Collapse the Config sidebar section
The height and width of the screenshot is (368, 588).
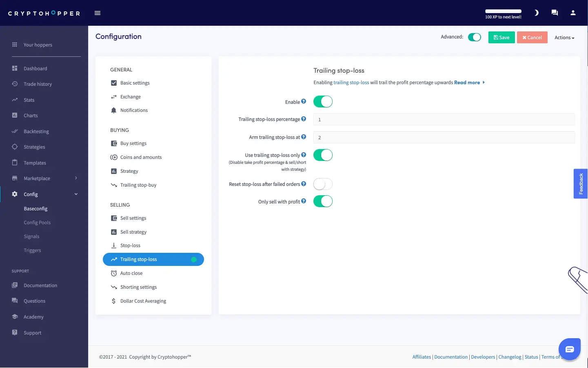click(x=76, y=194)
